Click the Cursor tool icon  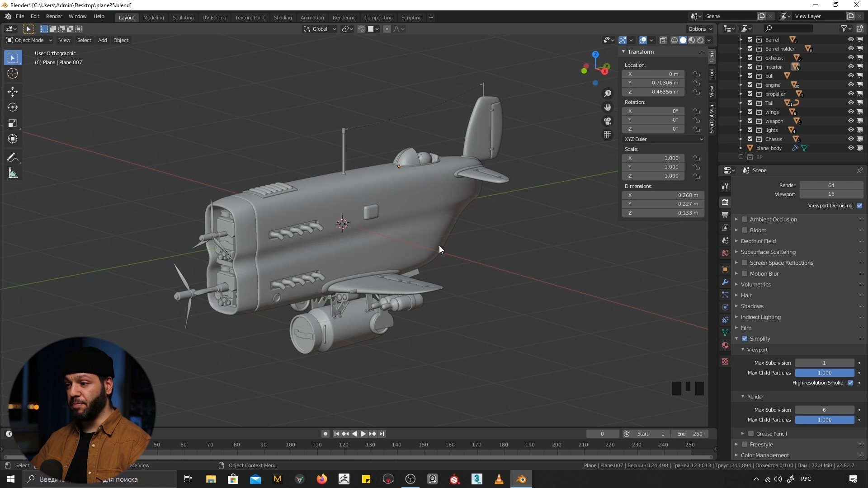[x=13, y=74]
